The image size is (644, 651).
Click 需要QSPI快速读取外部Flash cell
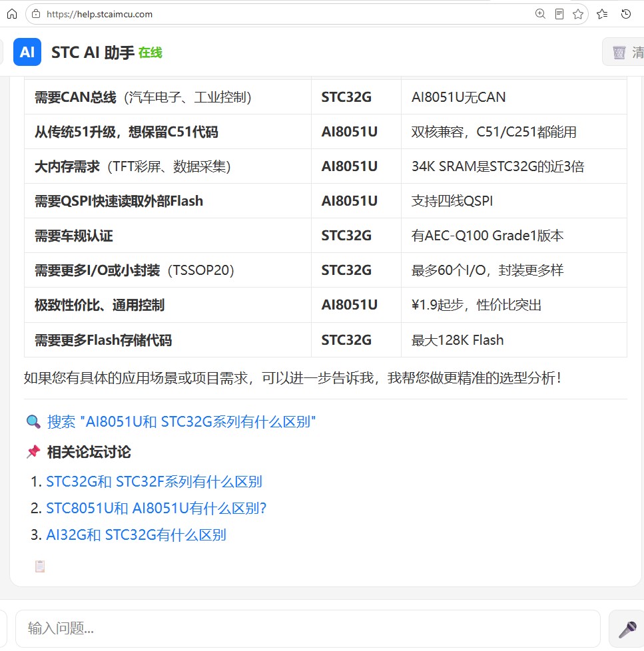[168, 201]
